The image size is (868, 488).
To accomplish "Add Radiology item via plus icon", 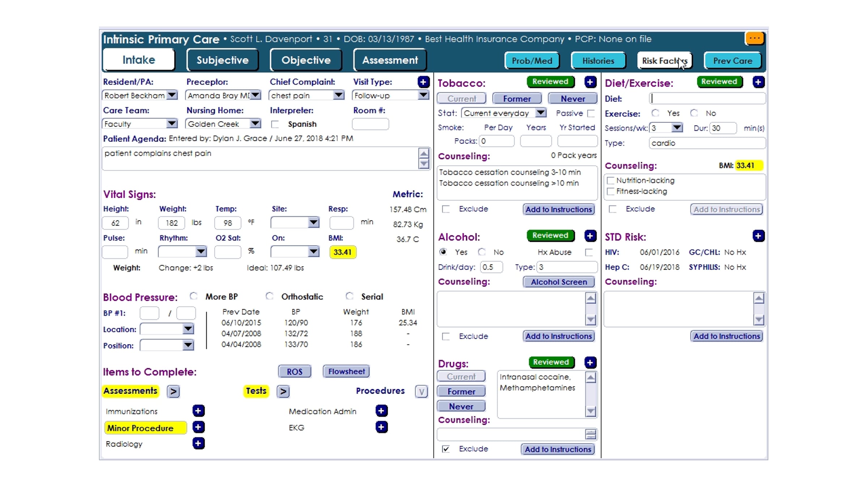I will tap(198, 444).
